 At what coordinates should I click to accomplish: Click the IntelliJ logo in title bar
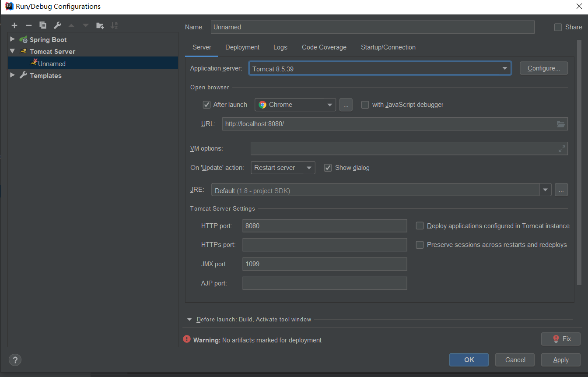click(x=8, y=6)
